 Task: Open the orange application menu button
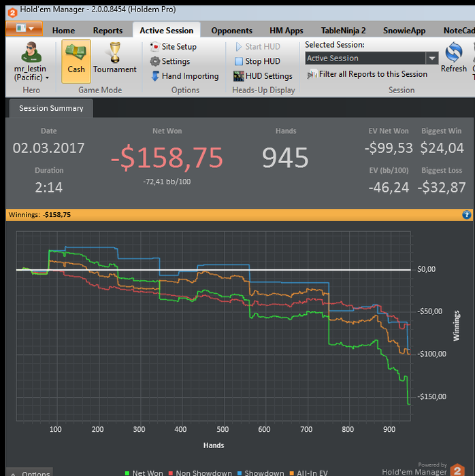24,29
